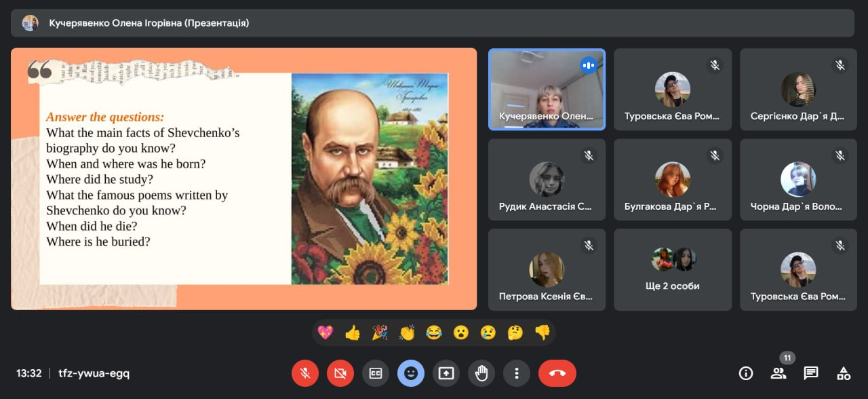Raise your hand
Image resolution: width=868 pixels, height=399 pixels.
pos(481,373)
